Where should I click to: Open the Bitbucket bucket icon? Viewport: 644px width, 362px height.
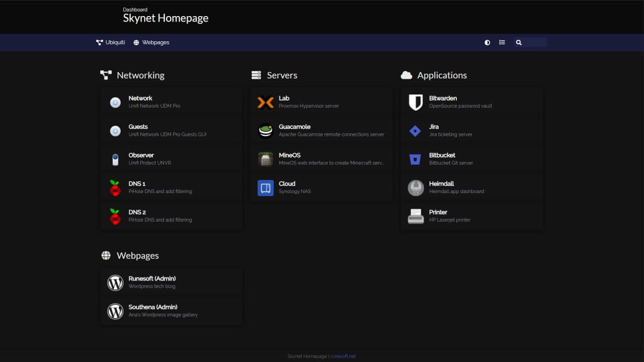point(415,159)
